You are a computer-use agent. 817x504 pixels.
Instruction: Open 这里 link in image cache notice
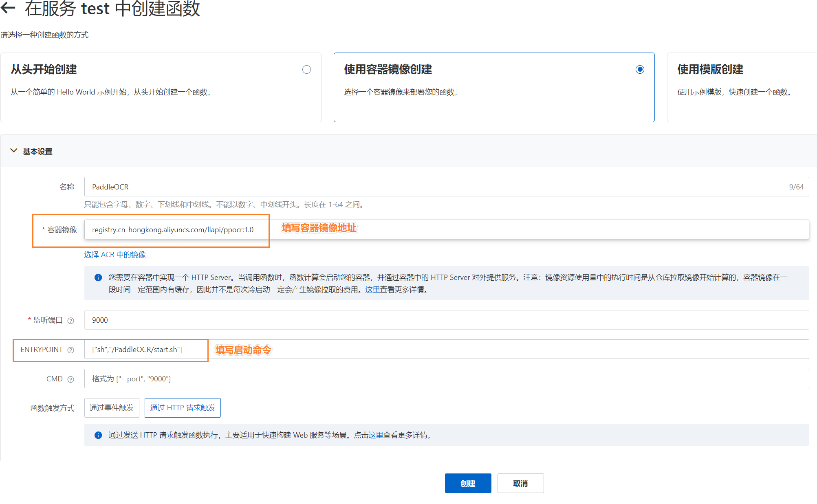(x=372, y=290)
